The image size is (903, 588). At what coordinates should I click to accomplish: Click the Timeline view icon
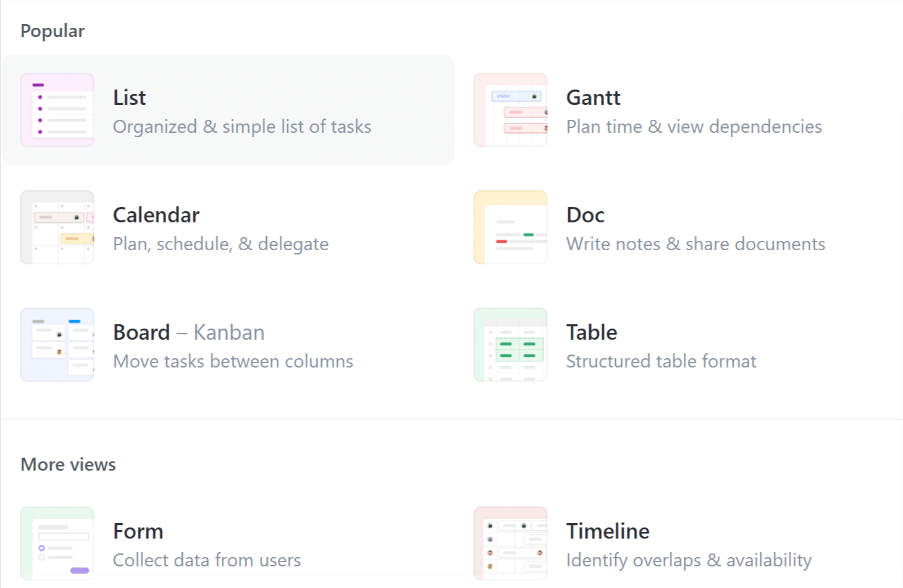click(x=511, y=544)
